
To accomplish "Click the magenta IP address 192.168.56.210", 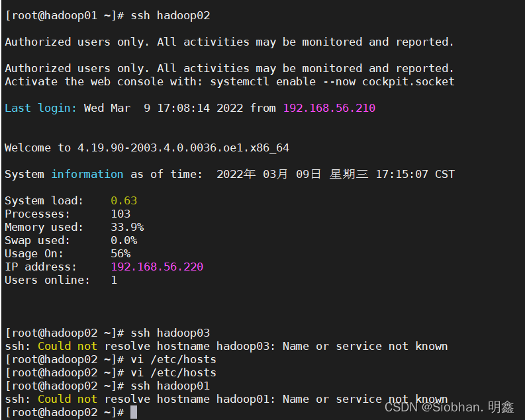I will pyautogui.click(x=329, y=108).
